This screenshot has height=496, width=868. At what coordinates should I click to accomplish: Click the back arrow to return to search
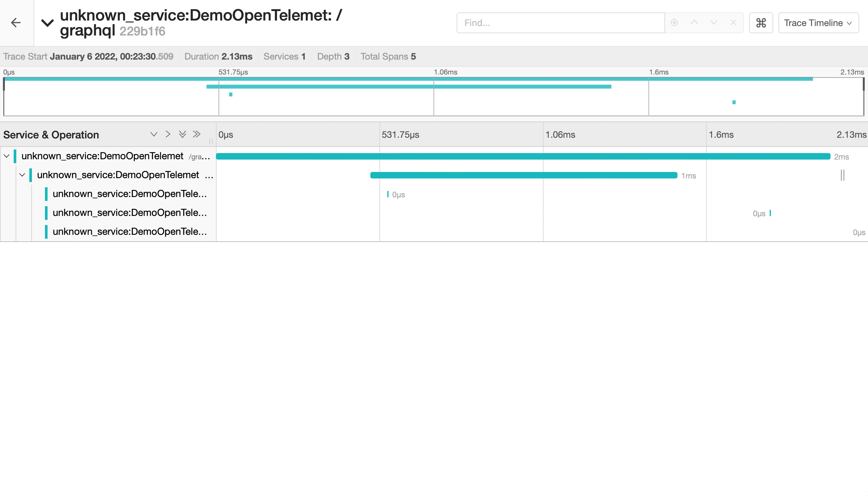(16, 23)
